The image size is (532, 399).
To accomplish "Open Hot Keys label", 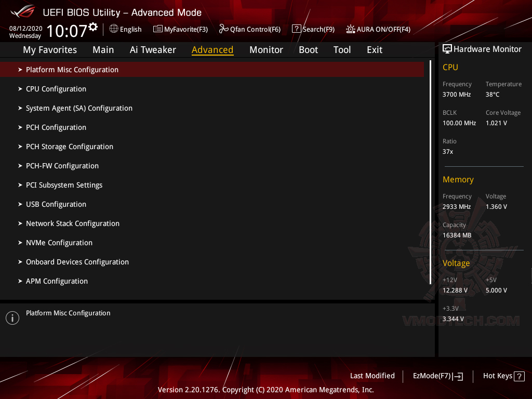I will click(497, 376).
